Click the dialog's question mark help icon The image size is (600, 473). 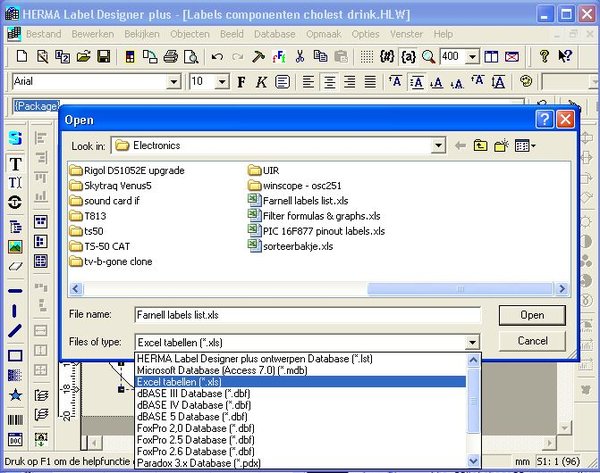tap(543, 120)
